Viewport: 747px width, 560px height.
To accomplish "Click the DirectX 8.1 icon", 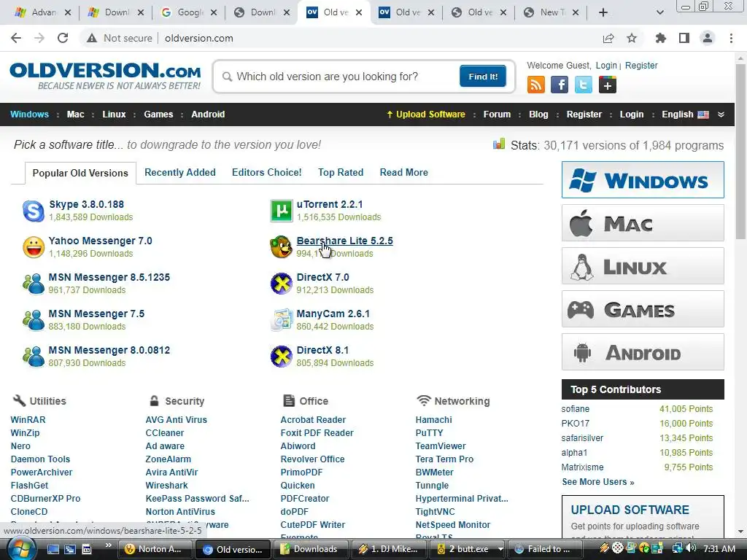I will pyautogui.click(x=281, y=357).
